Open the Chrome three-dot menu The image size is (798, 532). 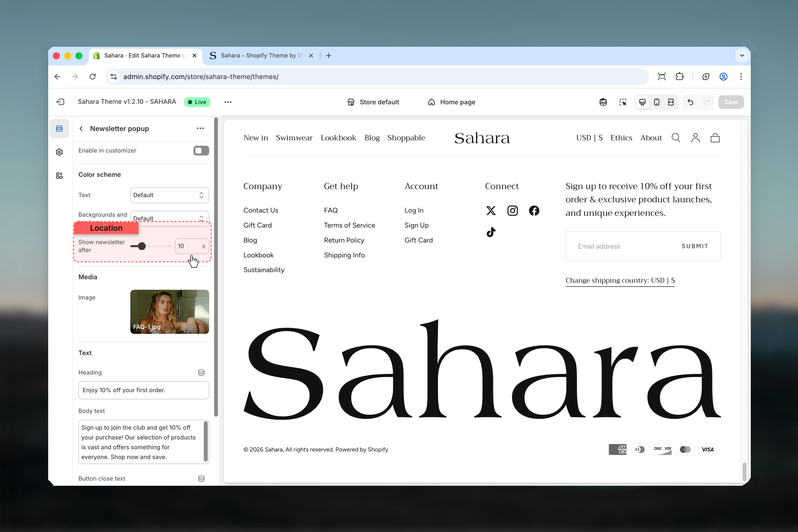pos(741,77)
